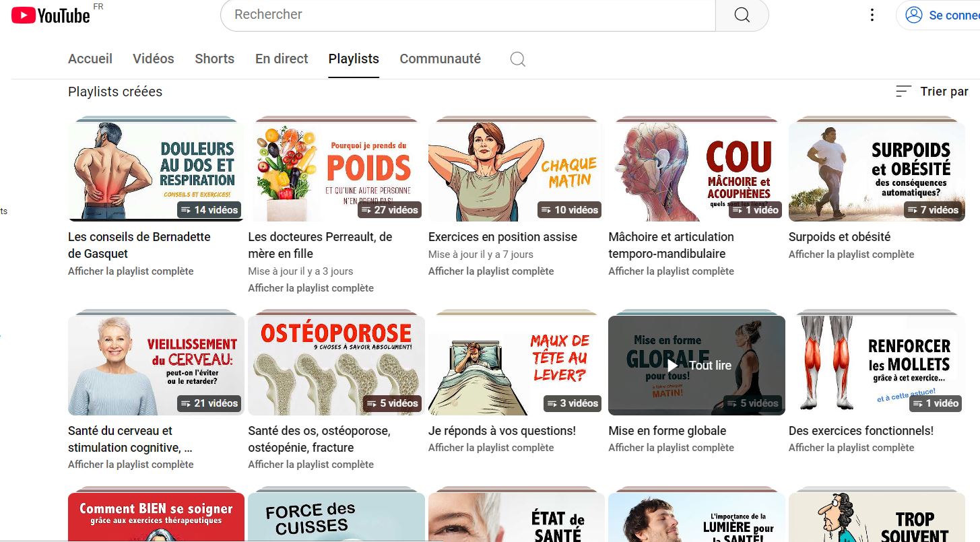Switch to the Communauté tab
The image size is (980, 542).
pos(440,59)
